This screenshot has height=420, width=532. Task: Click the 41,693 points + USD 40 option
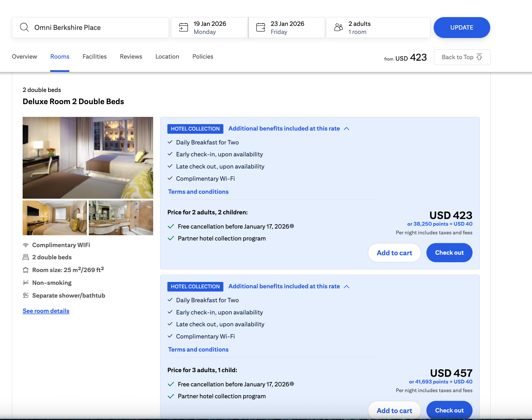[441, 382]
